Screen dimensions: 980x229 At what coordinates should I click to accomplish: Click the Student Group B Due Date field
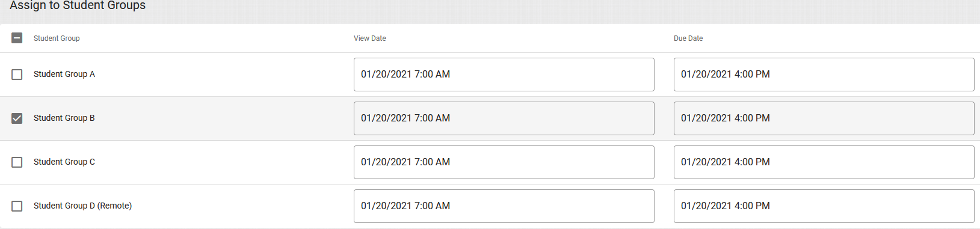coord(824,118)
